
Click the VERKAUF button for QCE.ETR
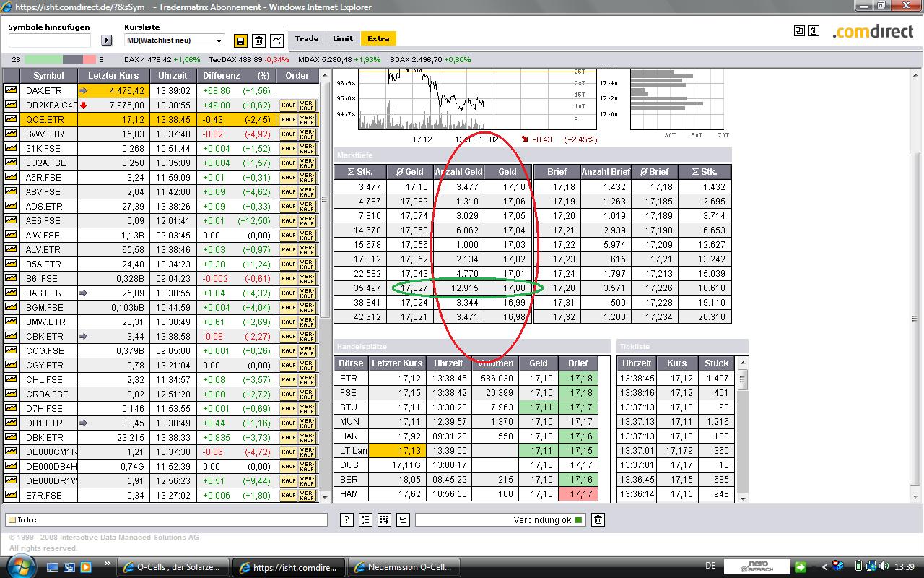[x=307, y=119]
